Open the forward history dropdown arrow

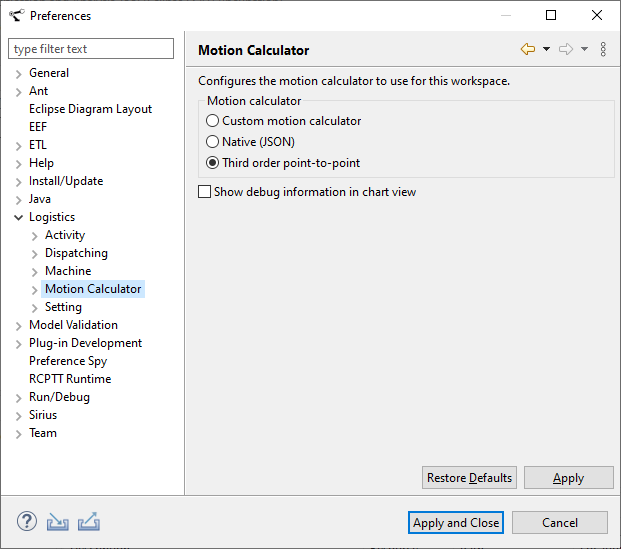[x=584, y=49]
